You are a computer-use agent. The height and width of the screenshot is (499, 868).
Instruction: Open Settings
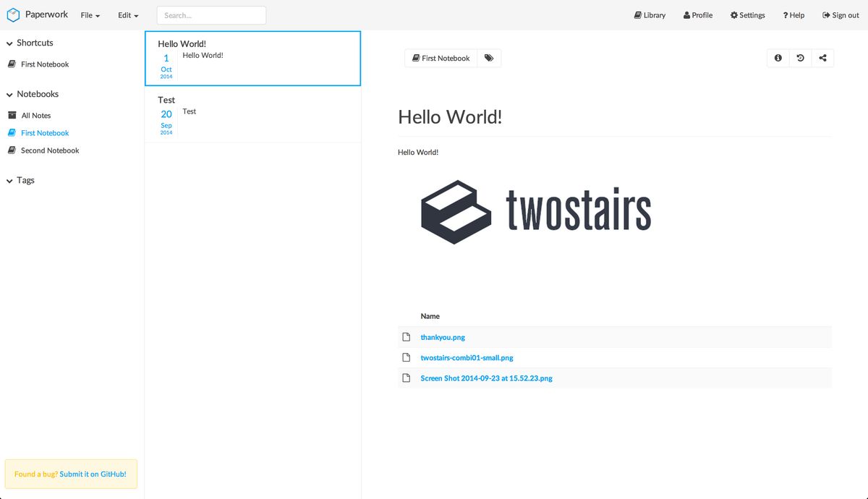[747, 14]
